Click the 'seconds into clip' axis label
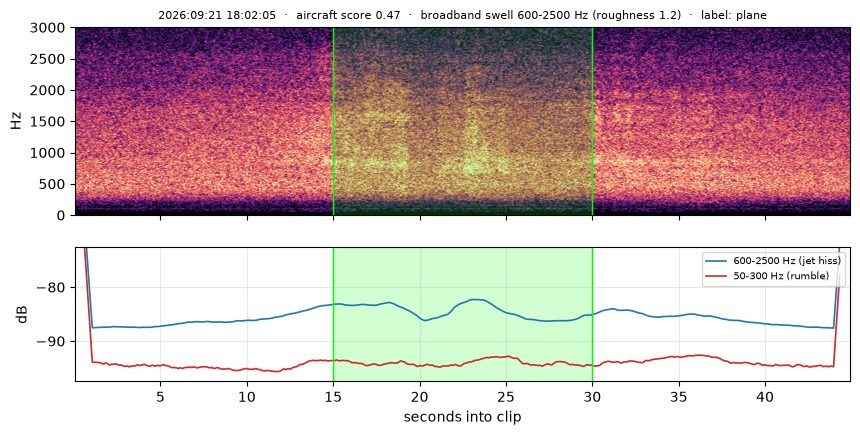This screenshot has width=860, height=435. coord(462,417)
